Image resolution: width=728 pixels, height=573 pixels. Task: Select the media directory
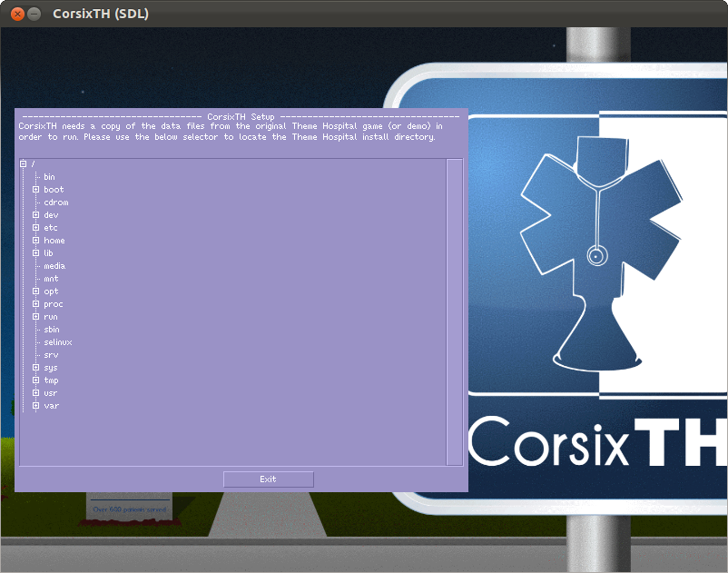pyautogui.click(x=54, y=266)
